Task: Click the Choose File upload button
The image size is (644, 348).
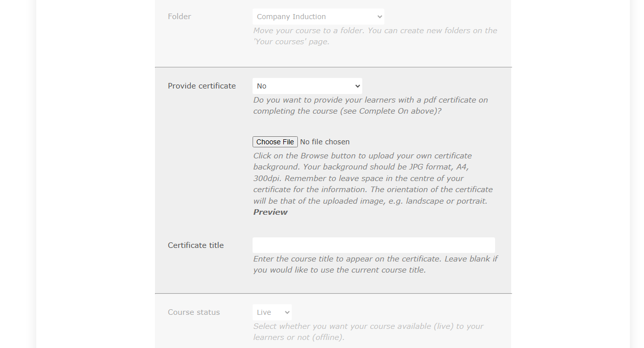Action: [x=275, y=142]
